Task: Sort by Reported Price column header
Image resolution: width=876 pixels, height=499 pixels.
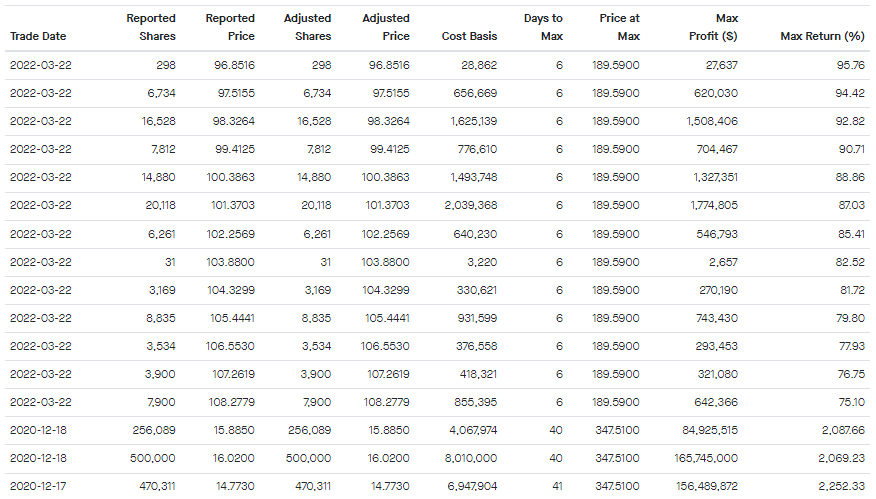Action: (x=229, y=27)
